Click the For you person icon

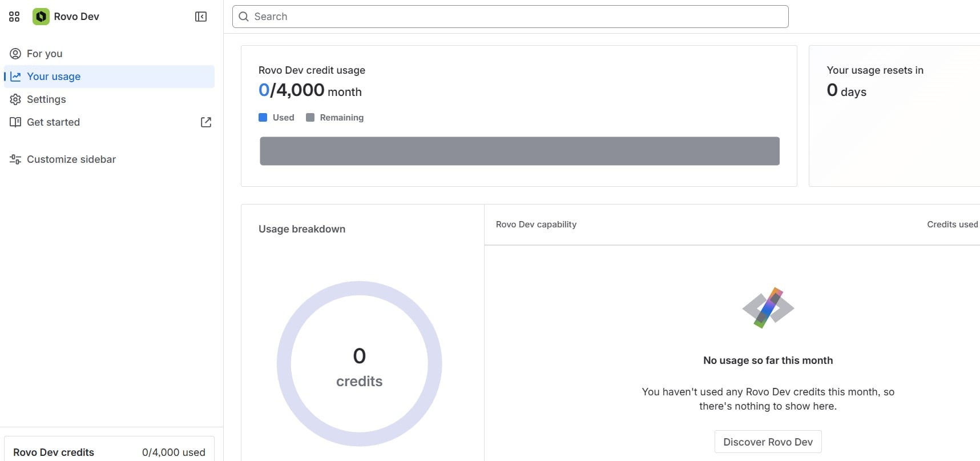point(15,54)
